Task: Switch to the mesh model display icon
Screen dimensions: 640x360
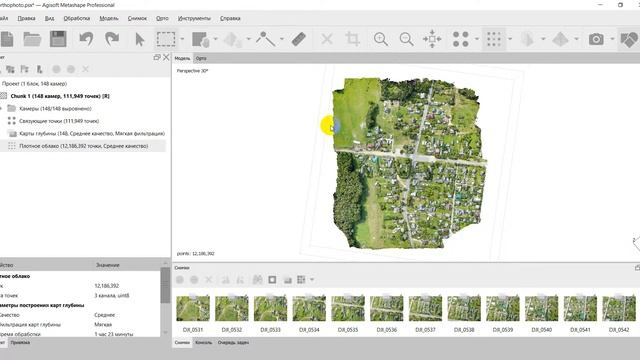Action: click(527, 39)
